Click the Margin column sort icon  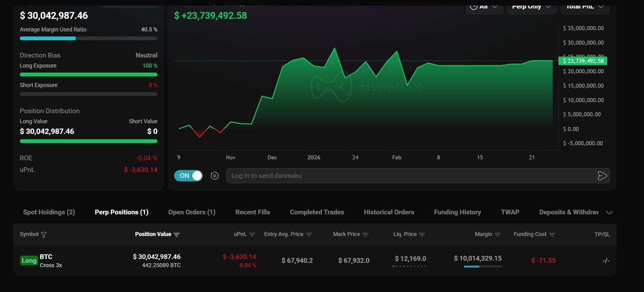point(497,235)
